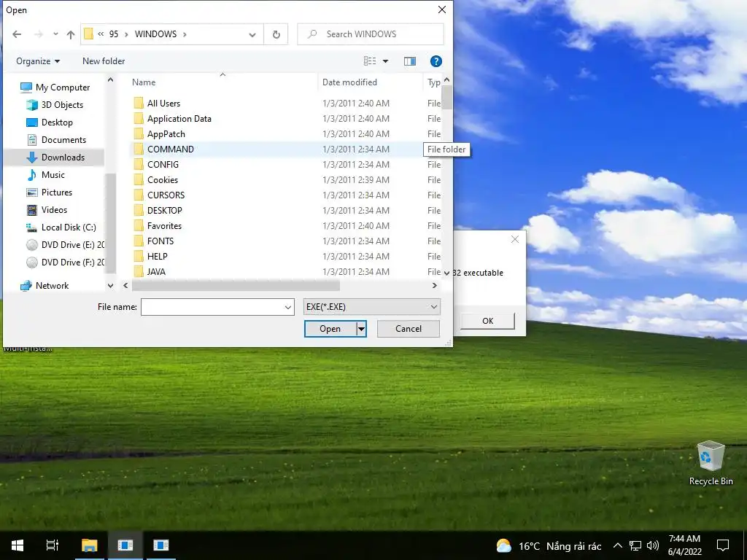Go back with the left arrow button
The width and height of the screenshot is (747, 560).
(17, 34)
